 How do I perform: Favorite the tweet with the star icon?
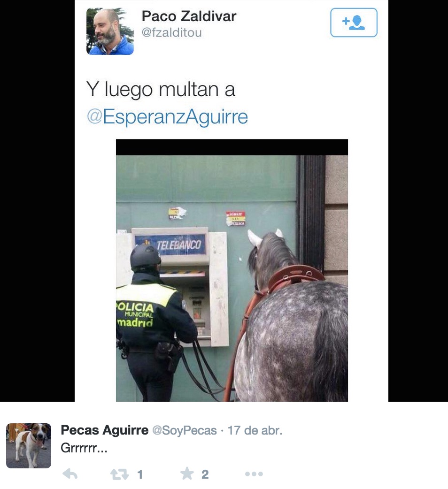pos(187,474)
